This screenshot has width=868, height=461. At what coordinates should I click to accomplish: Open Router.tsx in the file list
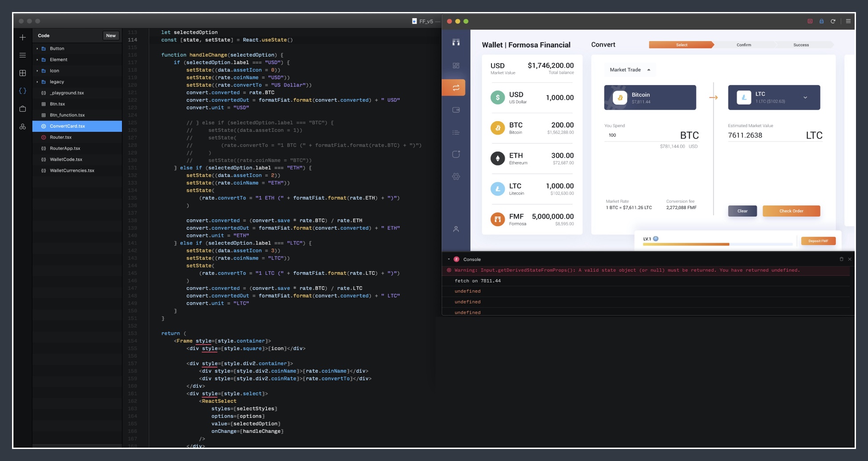coord(61,137)
